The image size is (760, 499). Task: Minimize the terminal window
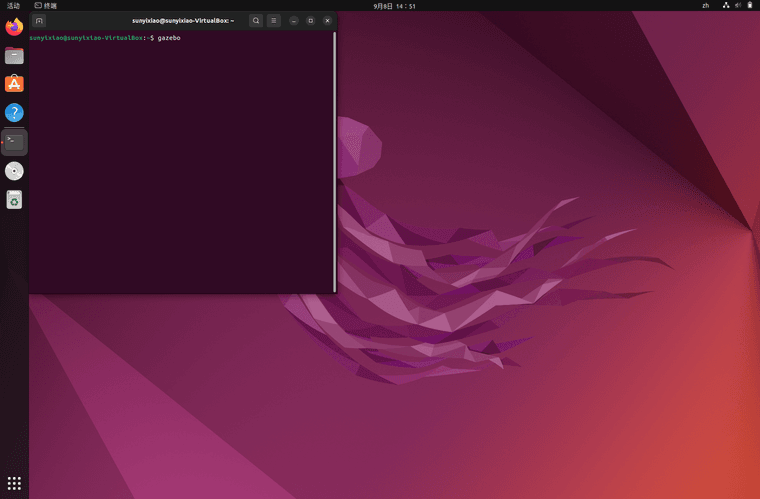coord(294,21)
